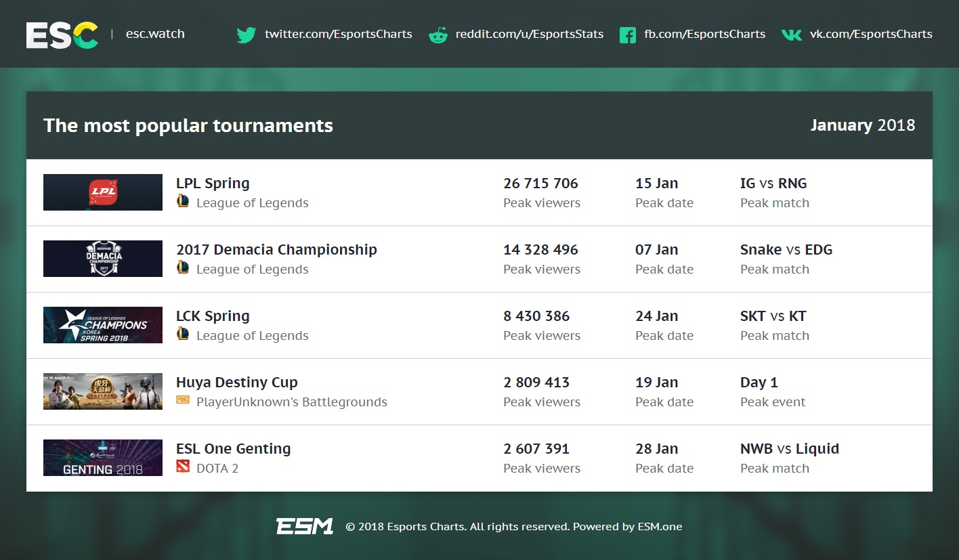Click the Twitter bird icon

pos(246,35)
